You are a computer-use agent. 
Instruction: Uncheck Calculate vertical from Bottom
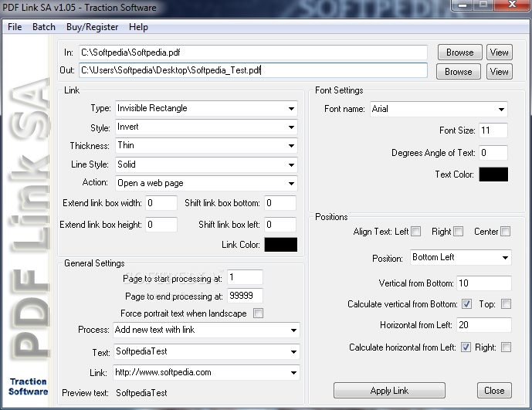click(x=467, y=303)
